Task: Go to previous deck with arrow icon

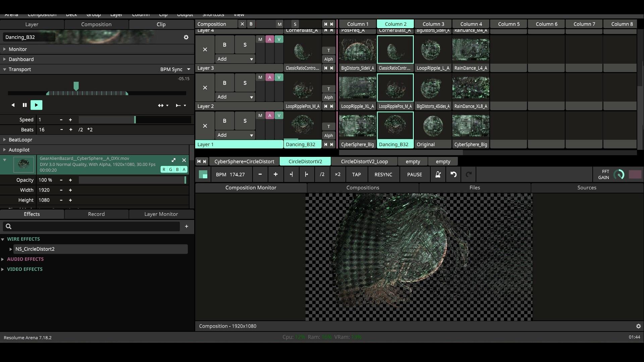Action: click(199, 162)
